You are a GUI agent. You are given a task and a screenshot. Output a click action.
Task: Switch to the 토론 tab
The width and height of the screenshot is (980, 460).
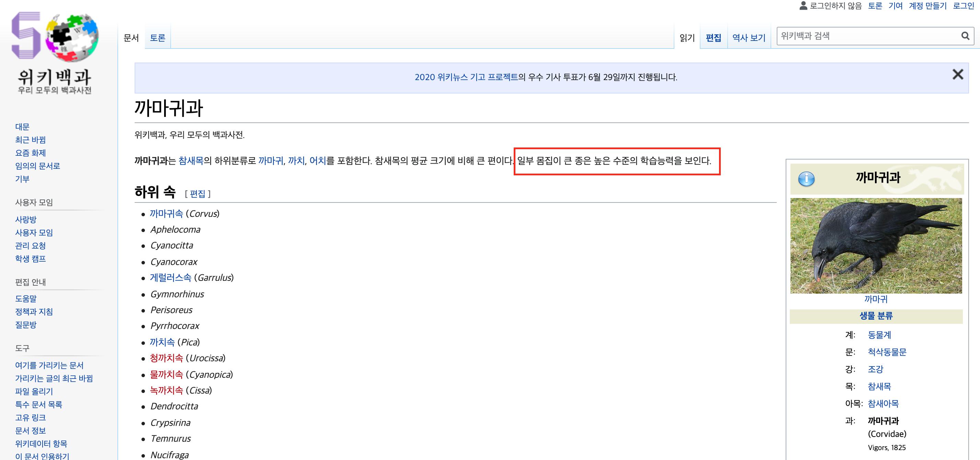158,38
